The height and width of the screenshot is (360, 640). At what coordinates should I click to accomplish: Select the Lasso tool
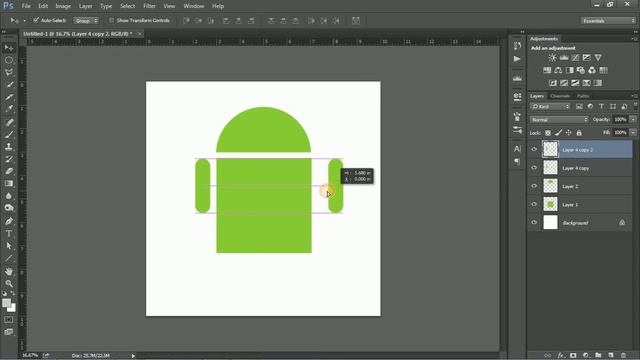(9, 73)
